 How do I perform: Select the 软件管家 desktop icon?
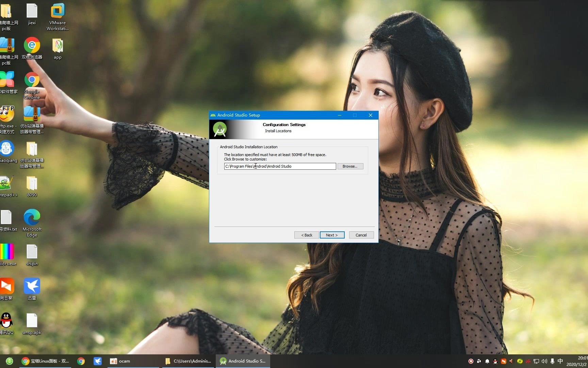pyautogui.click(x=7, y=82)
